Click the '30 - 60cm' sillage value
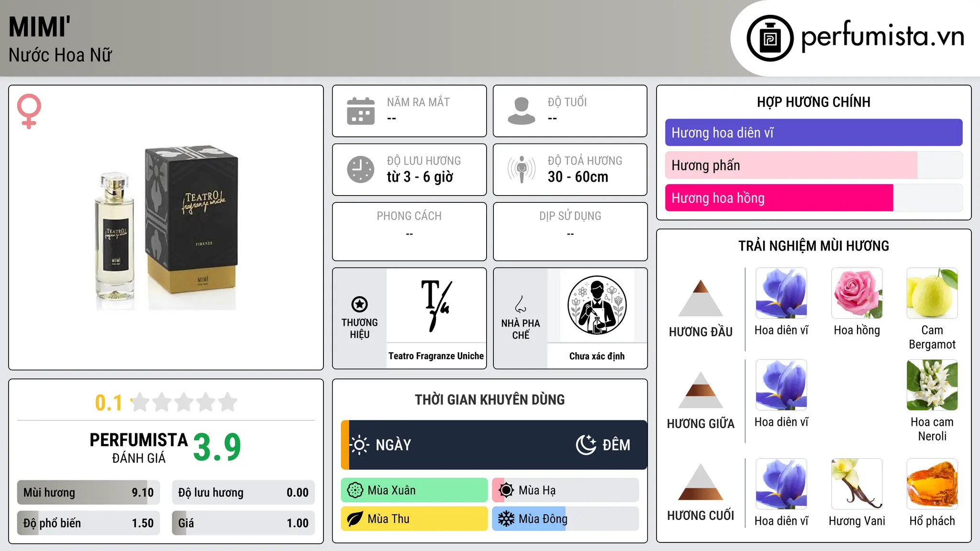The image size is (980, 551). 578,177
